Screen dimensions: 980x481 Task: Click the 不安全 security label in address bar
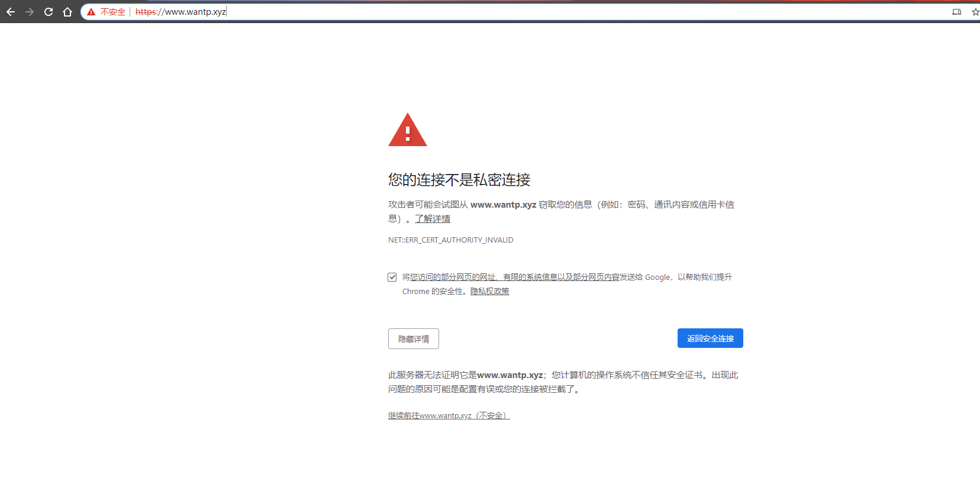pyautogui.click(x=113, y=12)
